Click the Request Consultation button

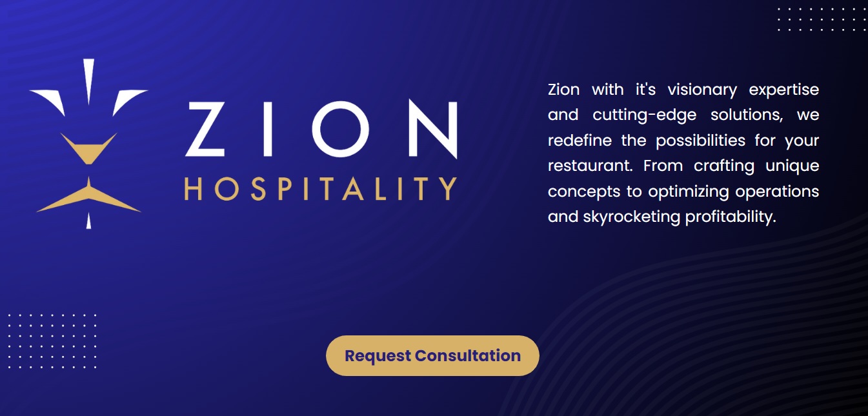coord(432,355)
